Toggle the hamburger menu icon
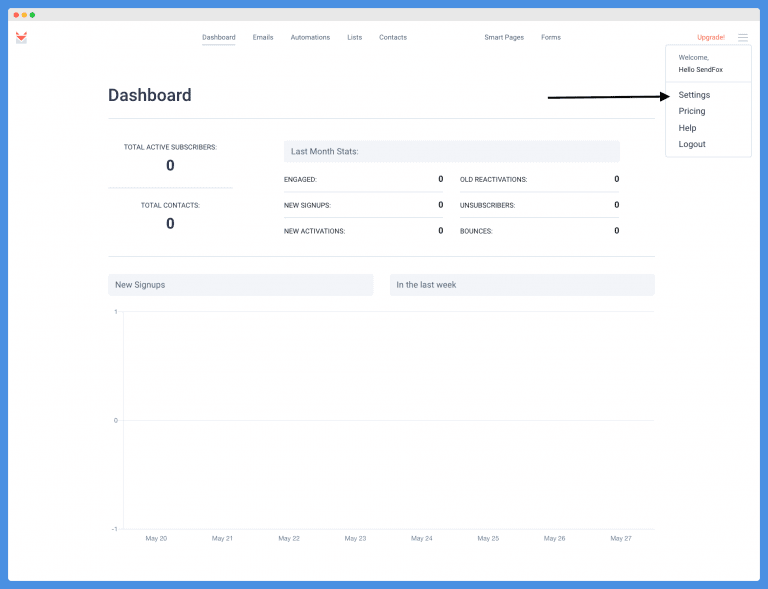The width and height of the screenshot is (768, 589). click(x=743, y=37)
